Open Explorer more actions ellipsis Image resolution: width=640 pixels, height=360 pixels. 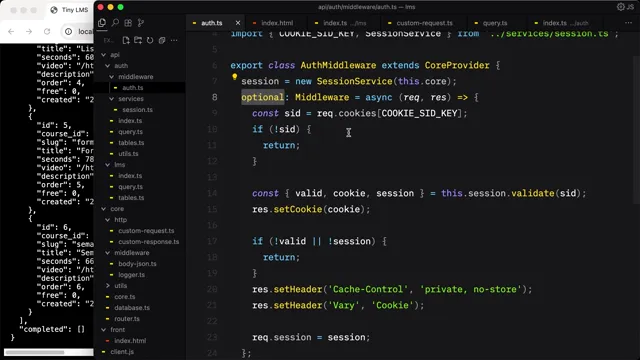pyautogui.click(x=174, y=40)
